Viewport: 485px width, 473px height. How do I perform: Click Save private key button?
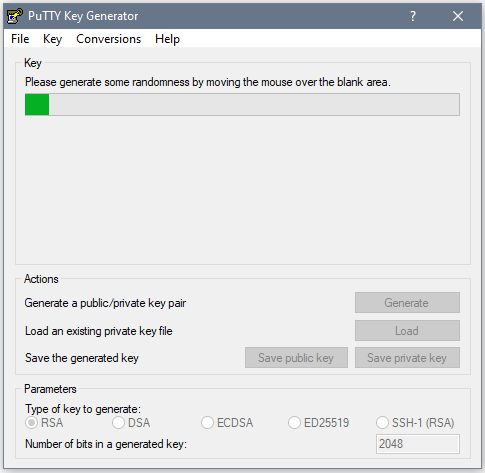(407, 358)
